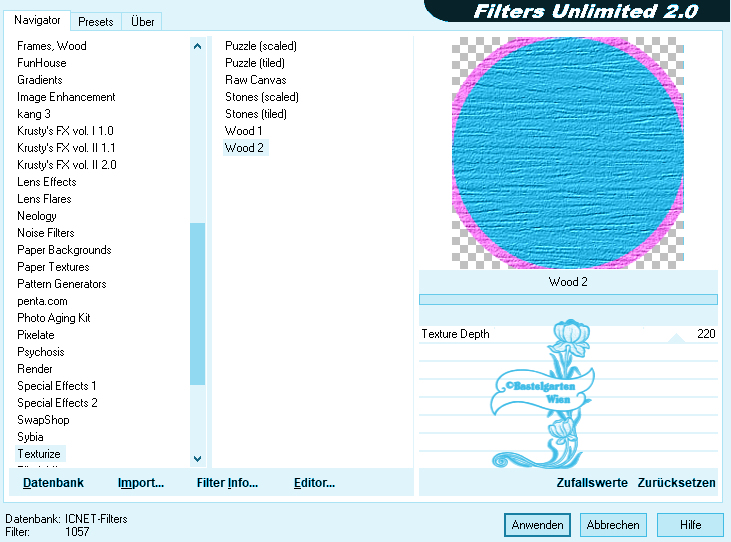Image resolution: width=731 pixels, height=542 pixels.
Task: Click Zufallswerte to randomize settings
Action: pyautogui.click(x=592, y=483)
